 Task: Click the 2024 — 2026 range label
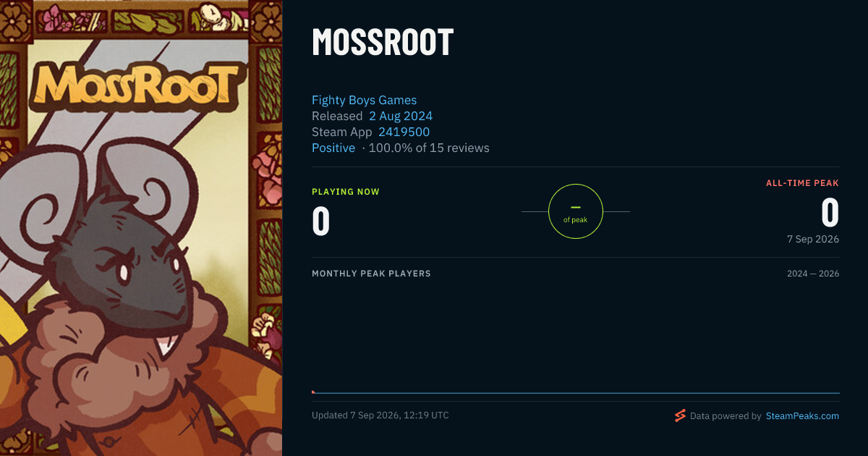click(x=813, y=274)
